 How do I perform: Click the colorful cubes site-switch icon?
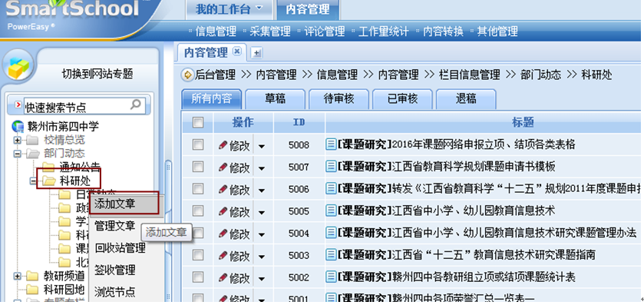click(18, 67)
